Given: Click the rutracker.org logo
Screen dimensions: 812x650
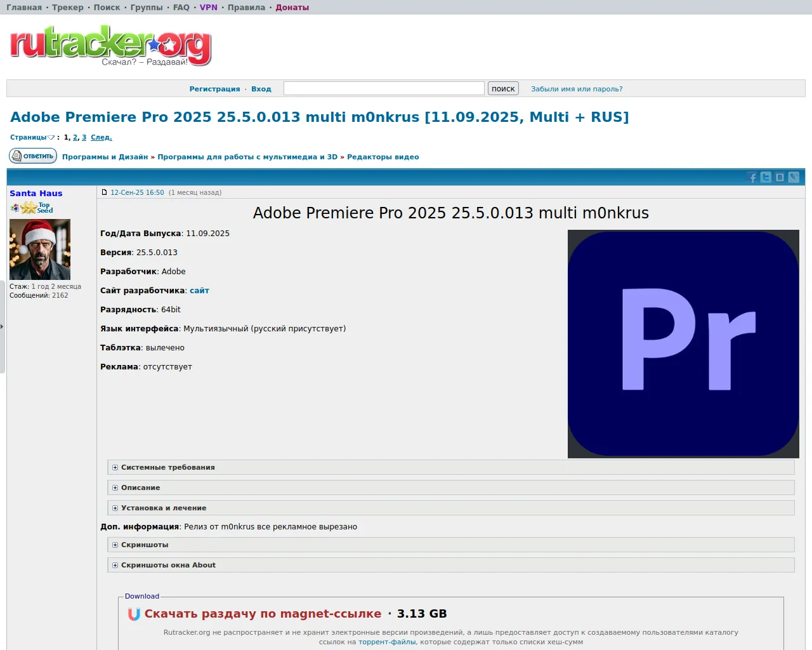Looking at the screenshot, I should pos(110,46).
